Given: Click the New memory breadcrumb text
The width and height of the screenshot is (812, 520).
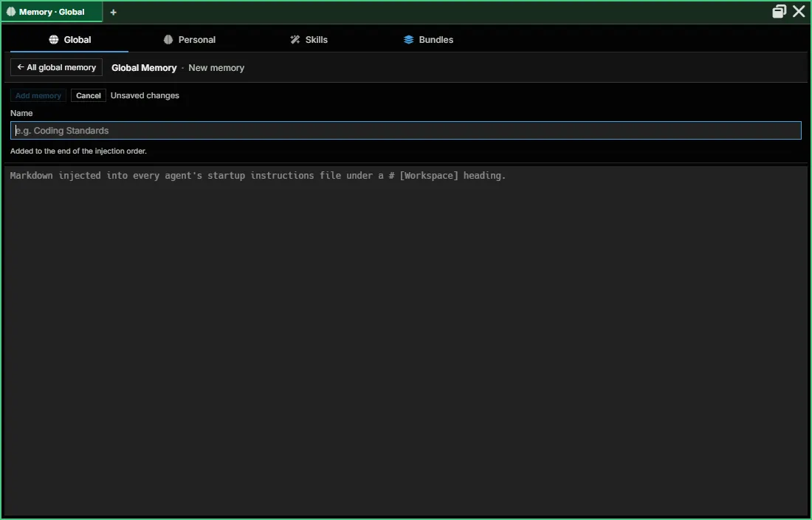Looking at the screenshot, I should tap(216, 68).
